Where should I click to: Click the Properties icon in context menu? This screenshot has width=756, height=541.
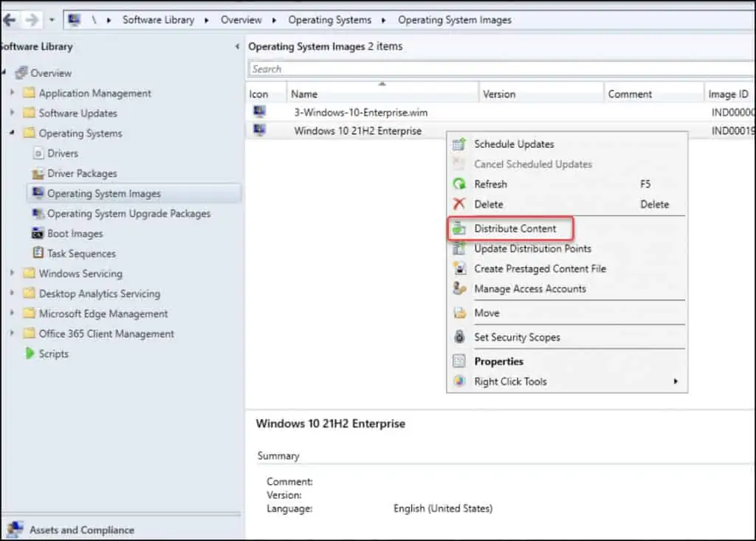459,361
